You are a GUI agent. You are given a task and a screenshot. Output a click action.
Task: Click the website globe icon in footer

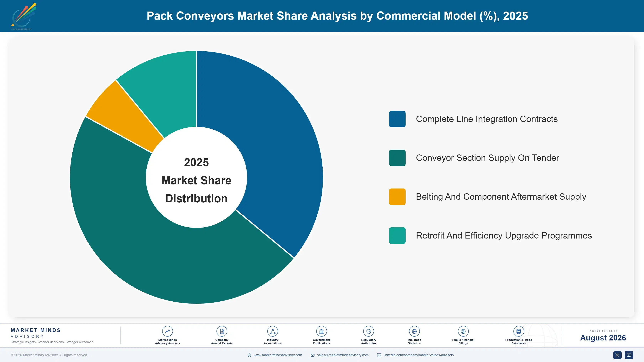249,355
